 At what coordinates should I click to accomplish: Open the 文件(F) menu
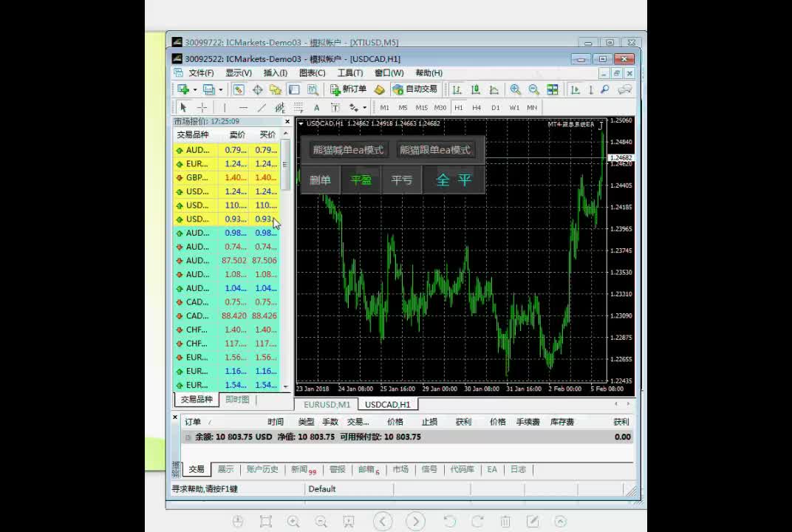coord(201,72)
